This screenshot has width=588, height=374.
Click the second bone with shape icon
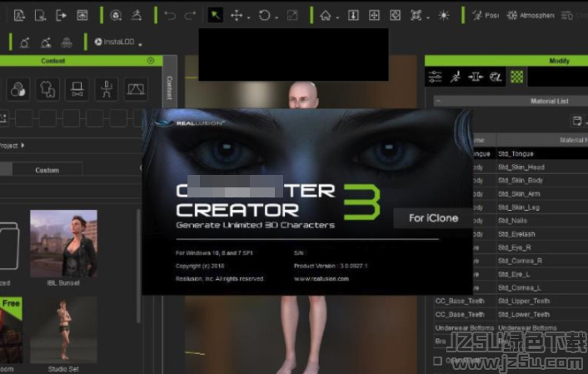(x=46, y=42)
